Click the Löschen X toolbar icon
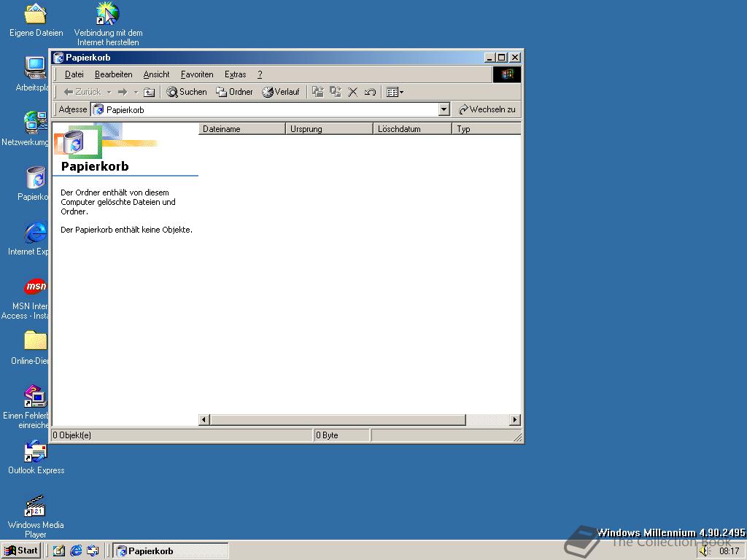This screenshot has height=560, width=747. pos(353,92)
